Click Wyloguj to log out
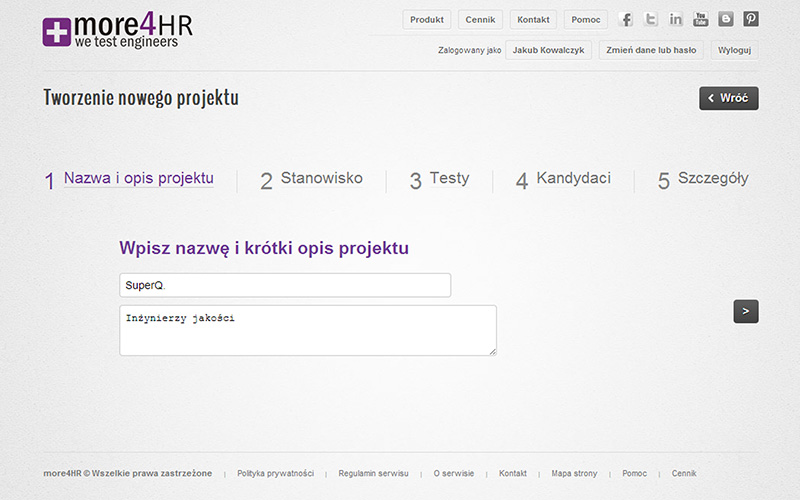This screenshot has height=500, width=800. pos(734,50)
